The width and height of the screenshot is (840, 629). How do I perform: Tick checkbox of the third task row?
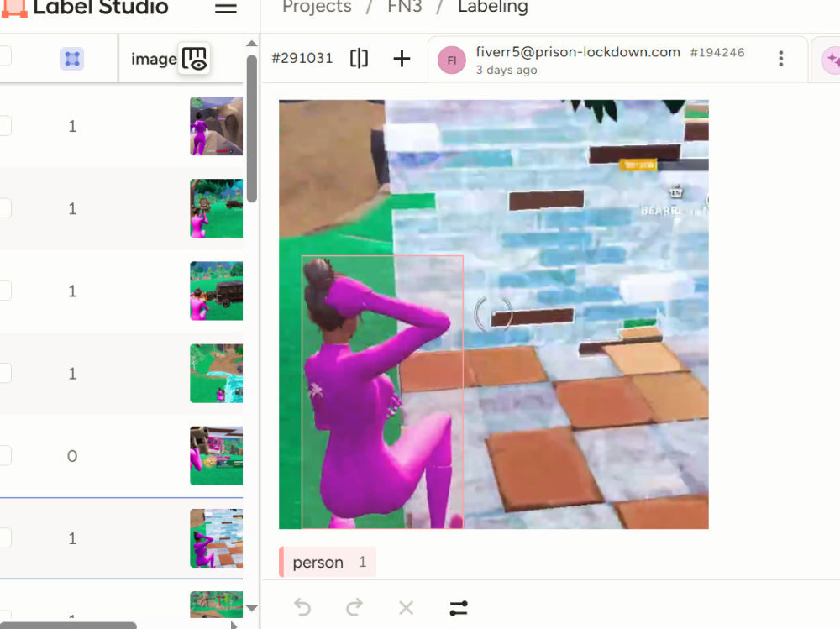(4, 291)
